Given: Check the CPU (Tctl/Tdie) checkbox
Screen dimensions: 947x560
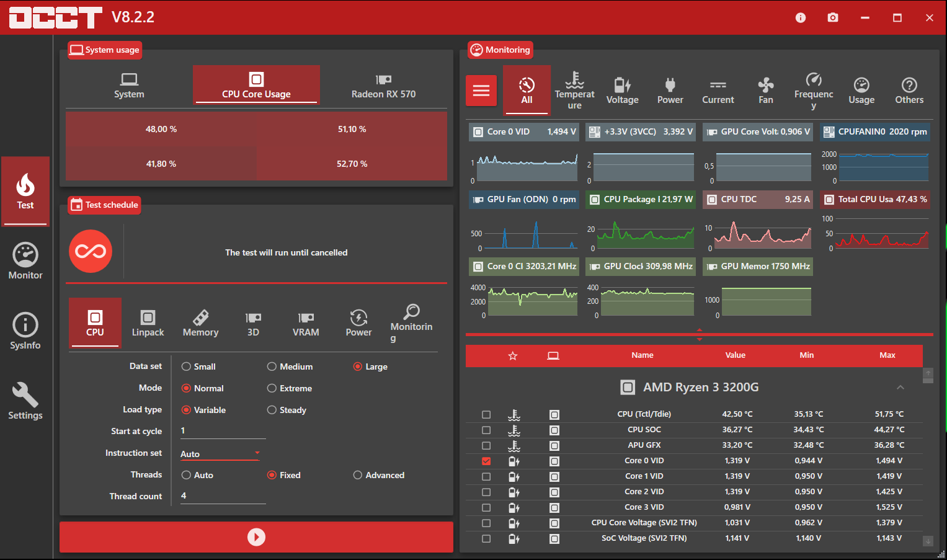Looking at the screenshot, I should pos(486,414).
